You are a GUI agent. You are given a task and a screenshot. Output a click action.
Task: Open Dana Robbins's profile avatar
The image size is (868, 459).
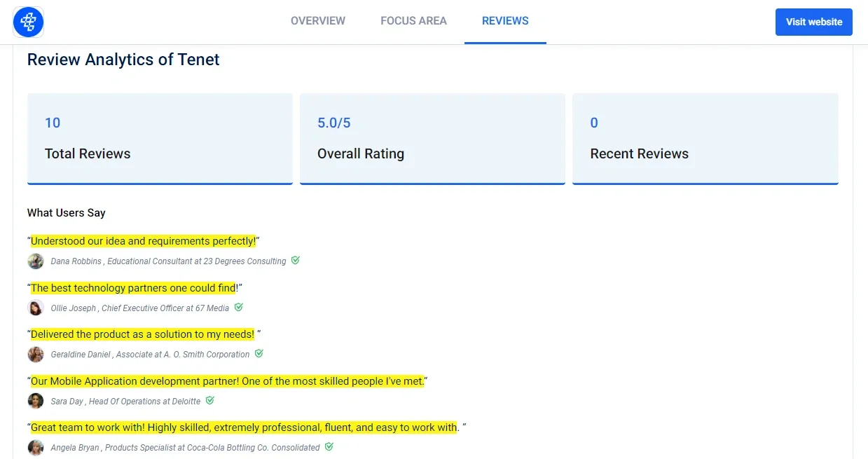click(36, 261)
